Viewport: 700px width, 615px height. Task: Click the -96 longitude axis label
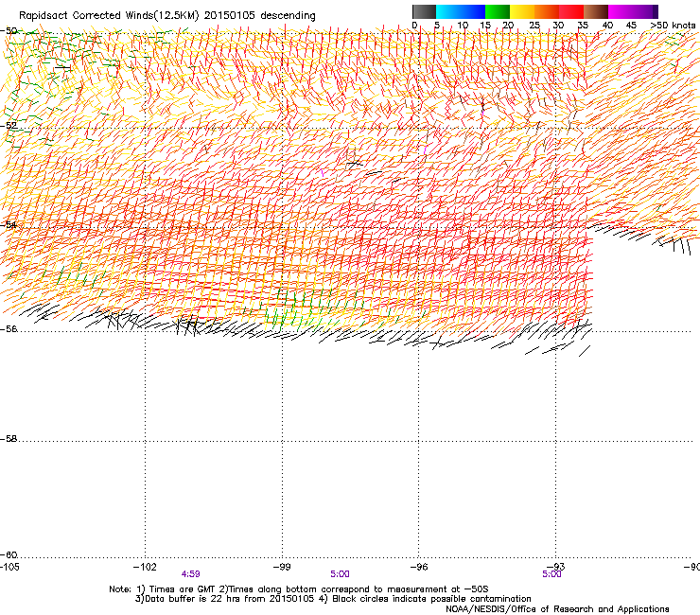(x=419, y=567)
